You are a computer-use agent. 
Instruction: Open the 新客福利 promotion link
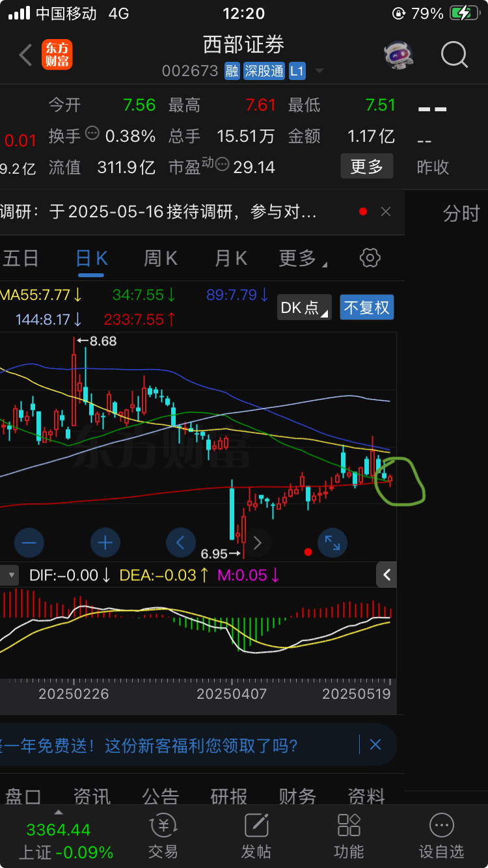(150, 744)
